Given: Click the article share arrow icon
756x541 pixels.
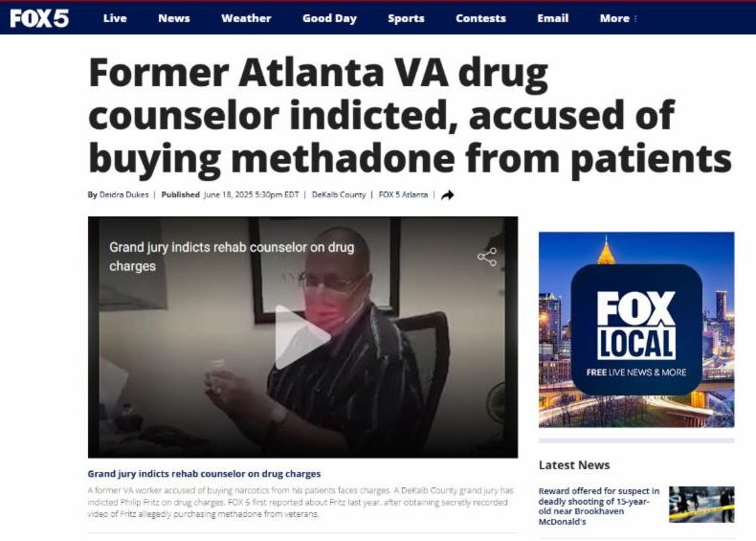Looking at the screenshot, I should [448, 195].
